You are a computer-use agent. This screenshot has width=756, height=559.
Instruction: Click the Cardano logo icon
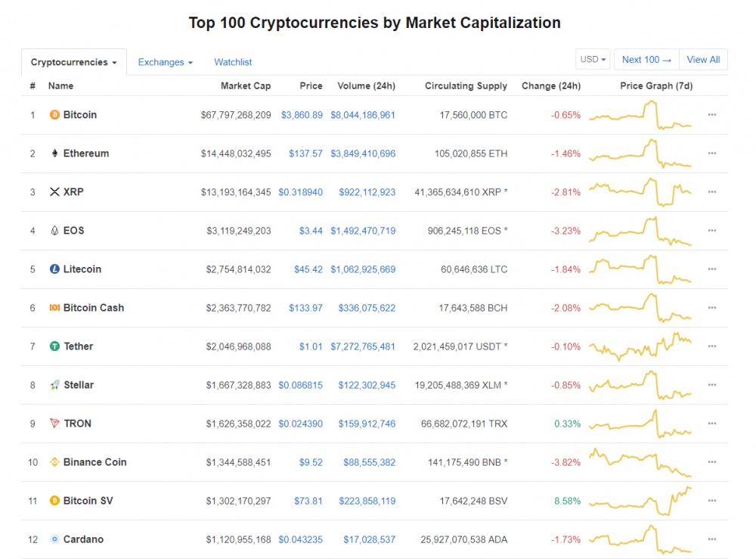54,539
